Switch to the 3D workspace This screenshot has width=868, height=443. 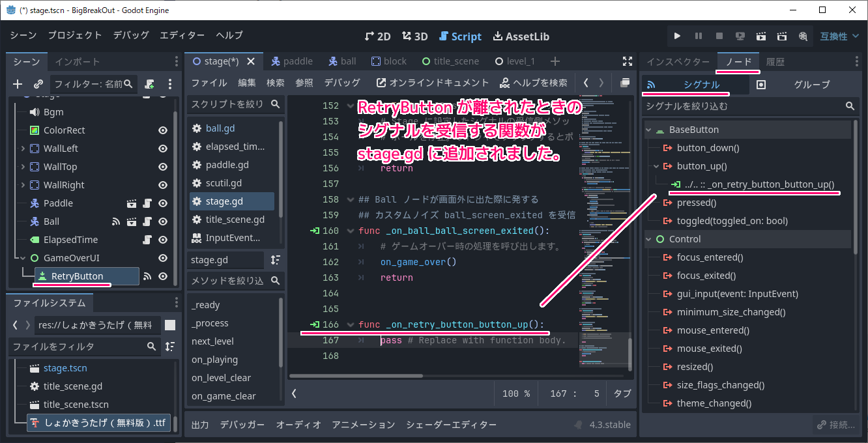coord(414,36)
